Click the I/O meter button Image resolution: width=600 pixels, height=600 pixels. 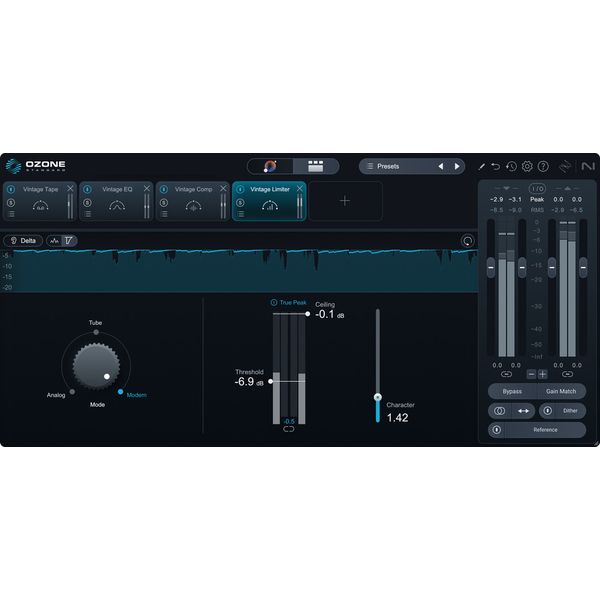pos(537,189)
